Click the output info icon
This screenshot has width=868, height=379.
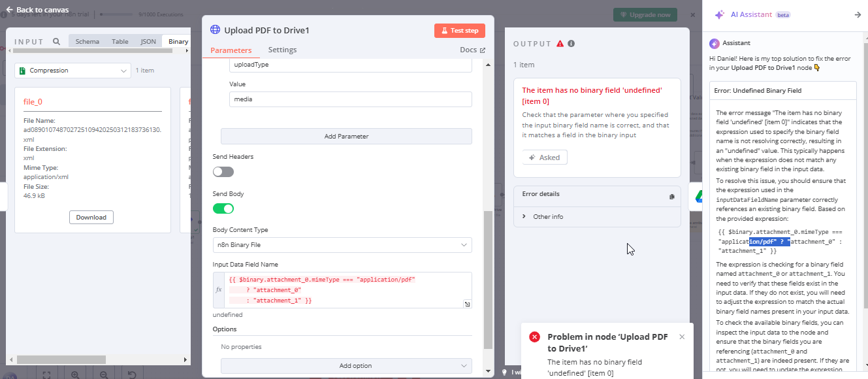click(571, 44)
